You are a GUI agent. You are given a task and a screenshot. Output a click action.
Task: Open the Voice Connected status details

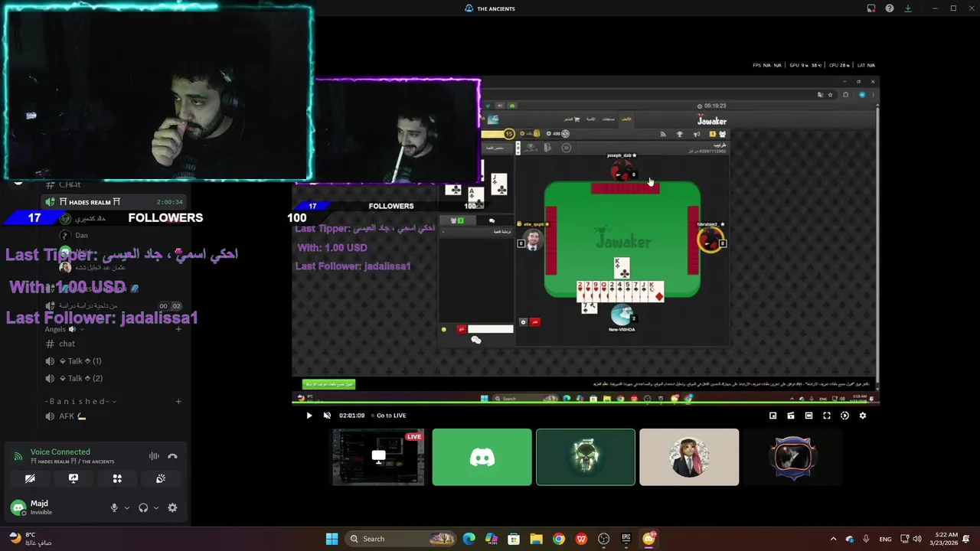(x=60, y=452)
